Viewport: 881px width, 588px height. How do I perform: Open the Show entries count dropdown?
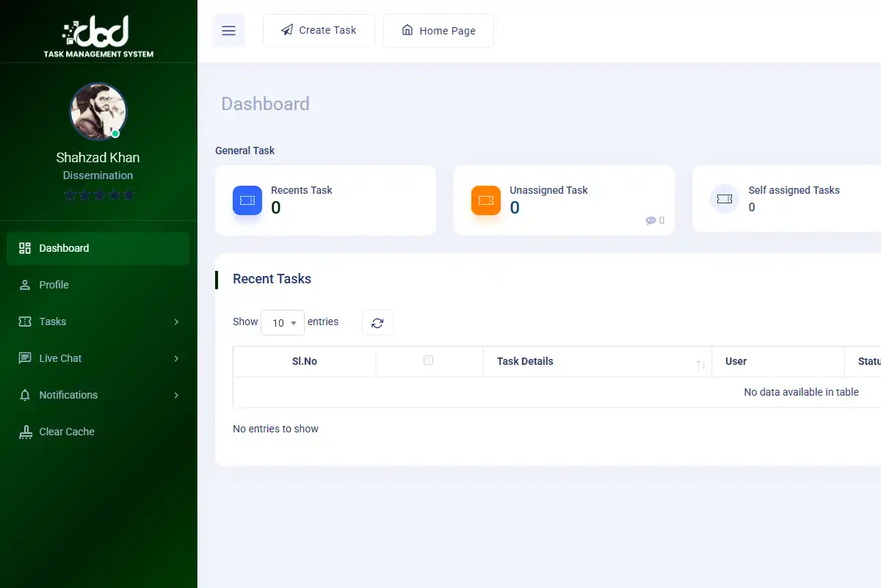click(x=283, y=323)
